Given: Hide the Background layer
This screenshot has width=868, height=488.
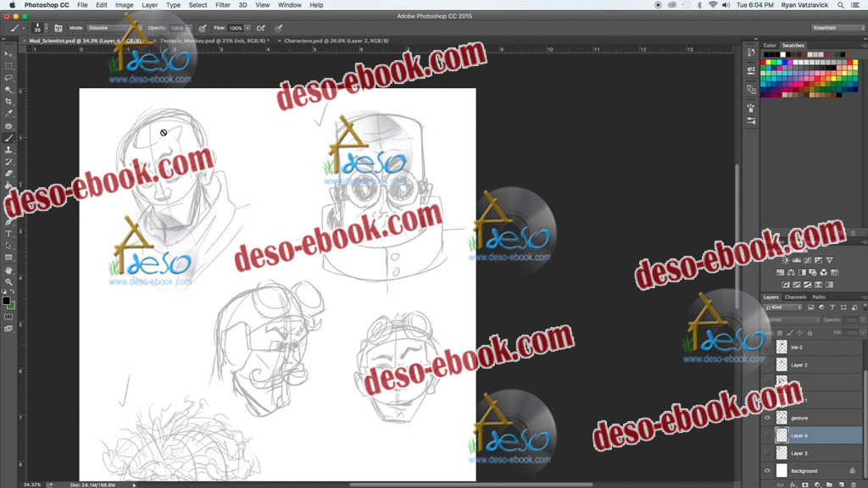Looking at the screenshot, I should click(x=767, y=471).
